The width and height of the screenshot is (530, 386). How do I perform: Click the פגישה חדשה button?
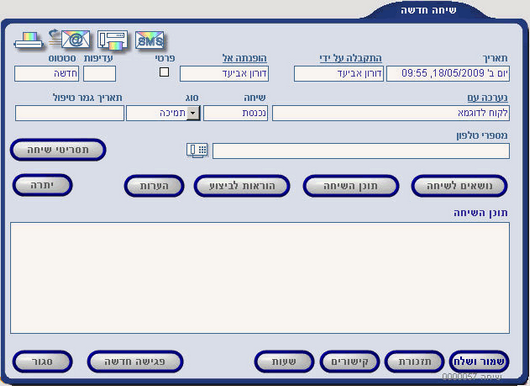click(135, 361)
